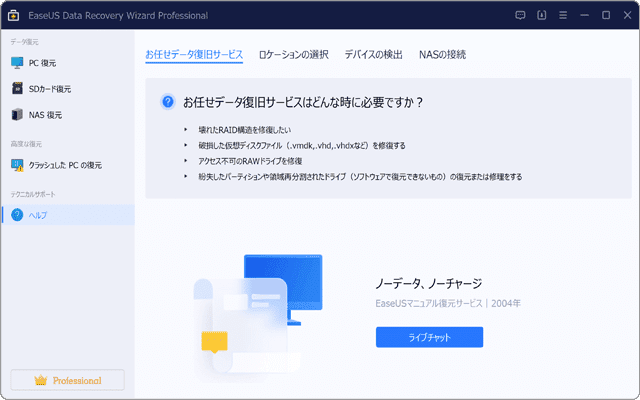Click the EaseUSマニュアル復元サービス | 2004年 text
Screen dimensions: 640x400
(448, 303)
